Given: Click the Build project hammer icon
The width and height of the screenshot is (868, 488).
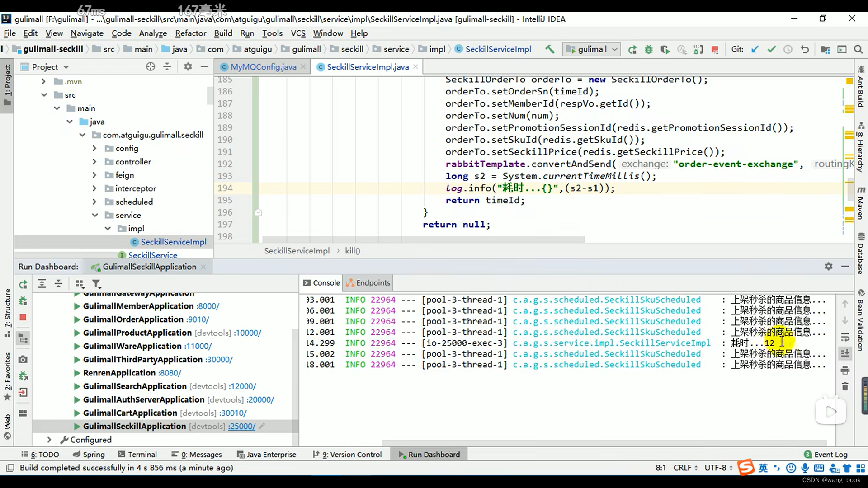Looking at the screenshot, I should click(550, 49).
